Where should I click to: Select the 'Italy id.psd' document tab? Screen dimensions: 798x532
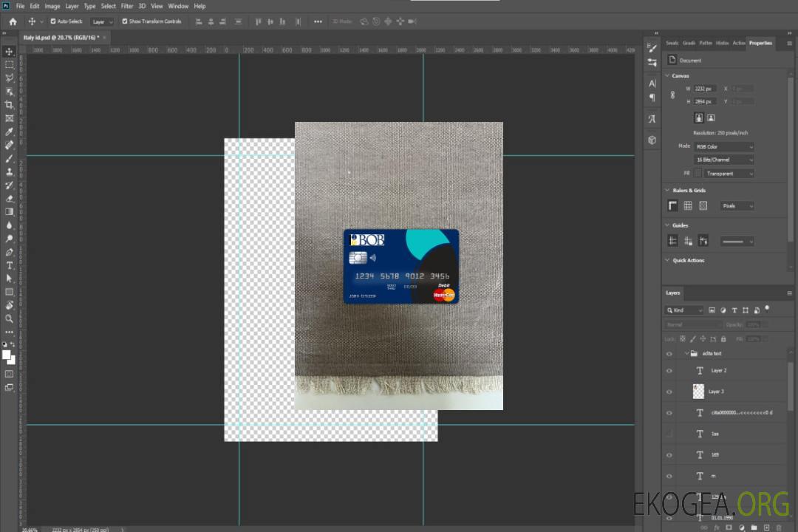click(61, 37)
